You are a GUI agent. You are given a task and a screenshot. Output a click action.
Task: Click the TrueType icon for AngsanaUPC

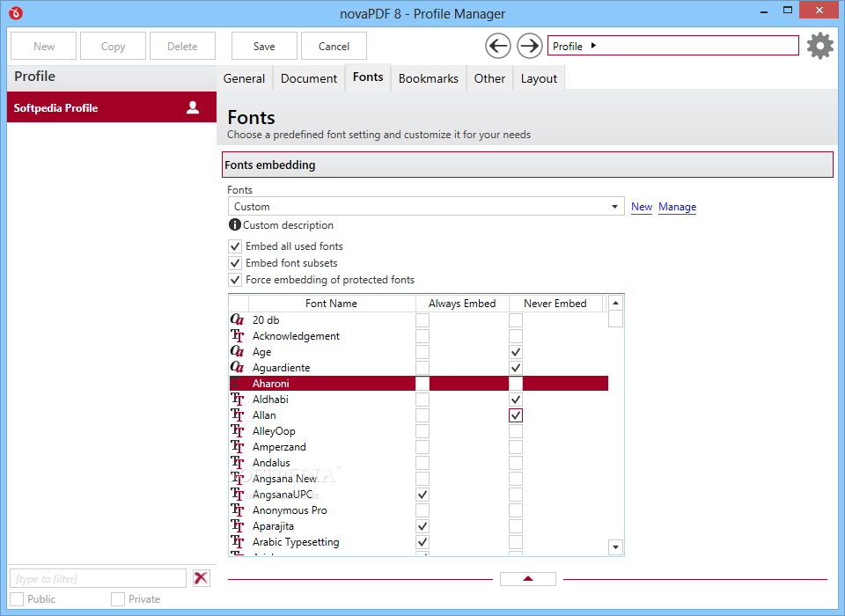click(x=237, y=495)
